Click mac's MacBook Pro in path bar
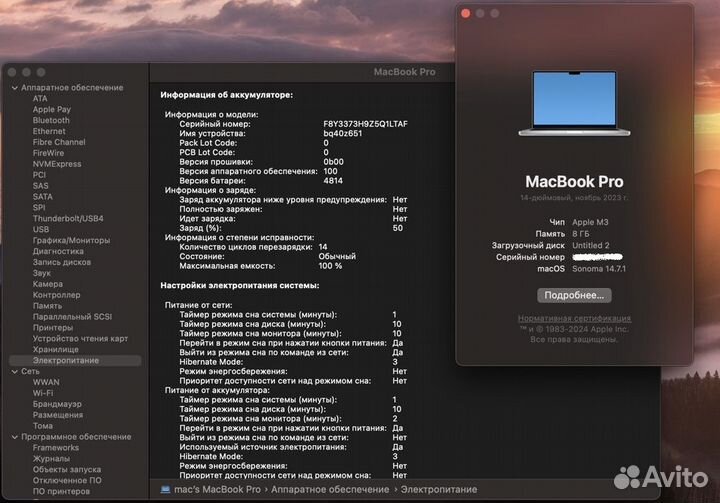 pyautogui.click(x=217, y=490)
